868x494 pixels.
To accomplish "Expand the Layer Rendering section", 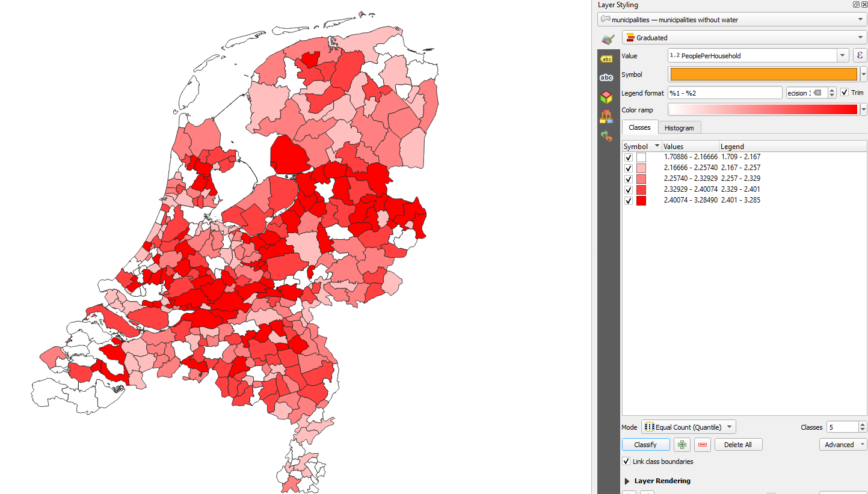I will tap(626, 481).
